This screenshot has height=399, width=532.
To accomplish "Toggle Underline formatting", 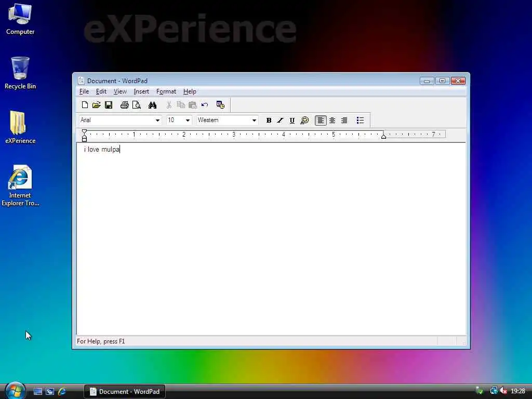I will point(292,120).
